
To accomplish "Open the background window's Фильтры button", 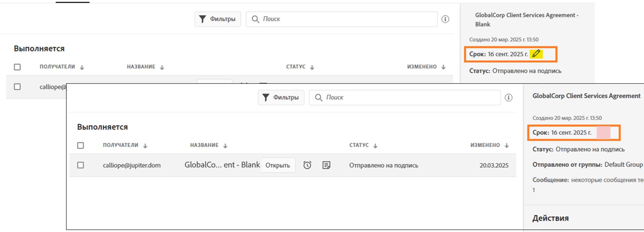I will point(218,19).
